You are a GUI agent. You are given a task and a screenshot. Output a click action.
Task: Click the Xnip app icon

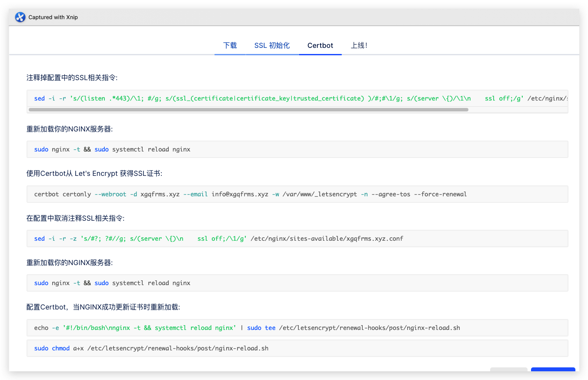click(20, 17)
